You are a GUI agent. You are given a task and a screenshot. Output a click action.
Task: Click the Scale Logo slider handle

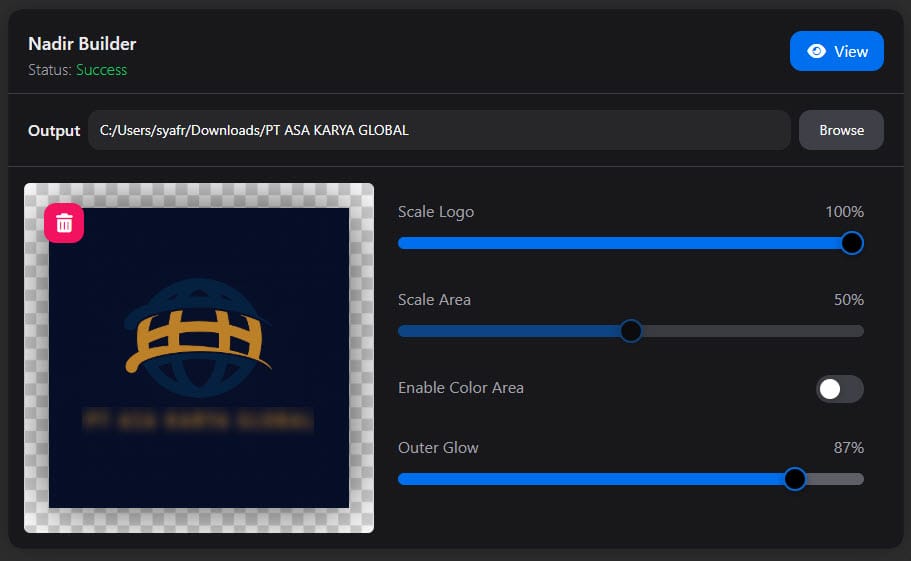tap(852, 243)
